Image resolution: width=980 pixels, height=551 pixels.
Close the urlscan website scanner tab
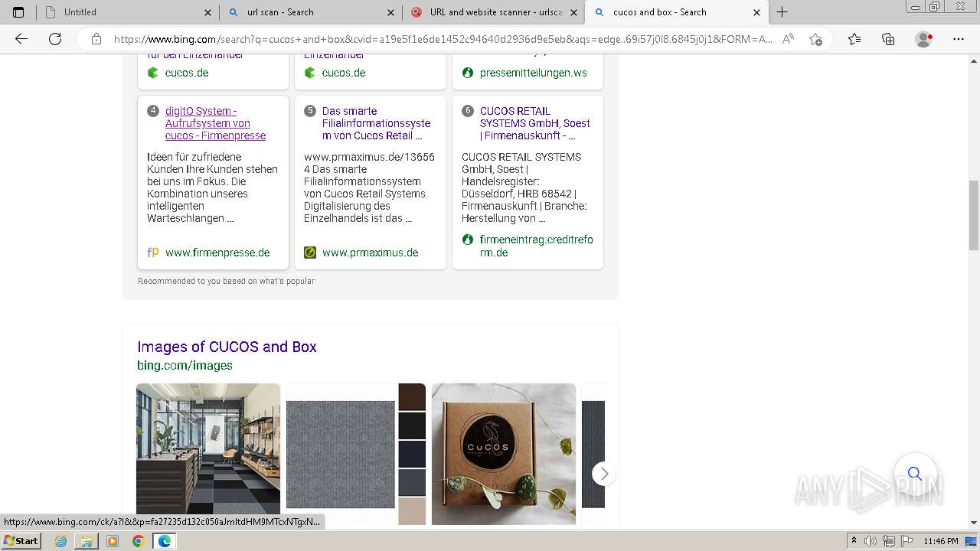click(x=574, y=12)
